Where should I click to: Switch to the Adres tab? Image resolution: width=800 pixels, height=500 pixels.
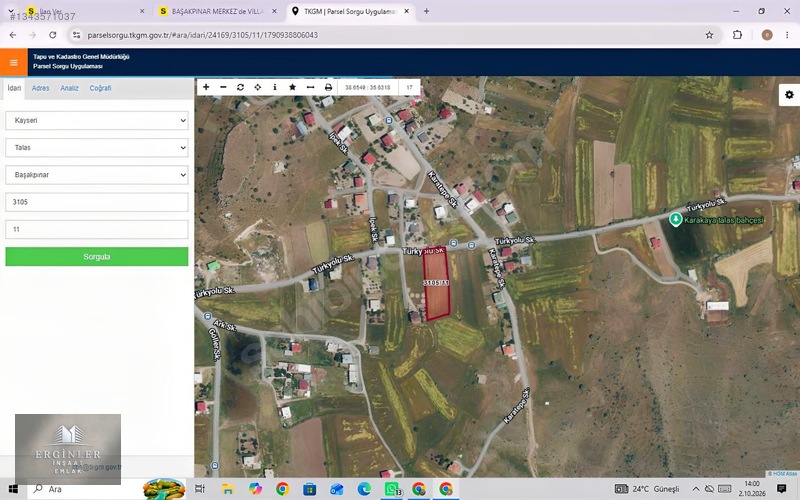40,88
